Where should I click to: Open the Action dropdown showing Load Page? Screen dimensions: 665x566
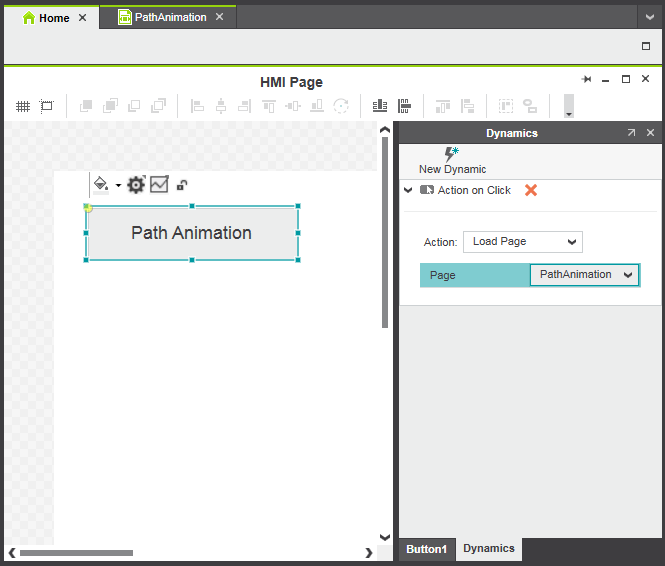[x=522, y=241]
